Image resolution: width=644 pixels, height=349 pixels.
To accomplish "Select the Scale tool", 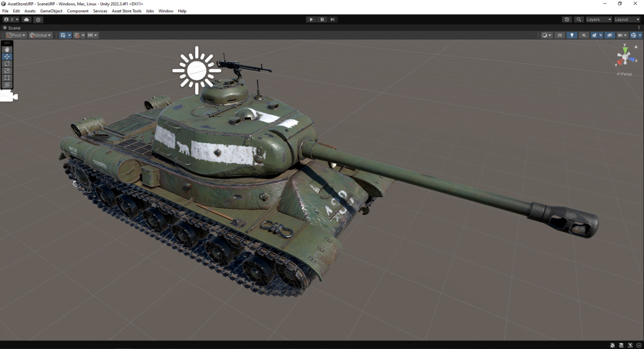I will click(x=7, y=70).
